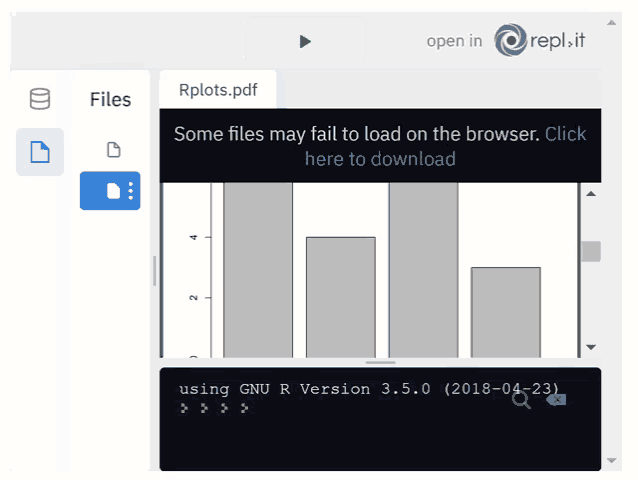
Task: Open the three-dot menu on selected file
Action: point(131,191)
